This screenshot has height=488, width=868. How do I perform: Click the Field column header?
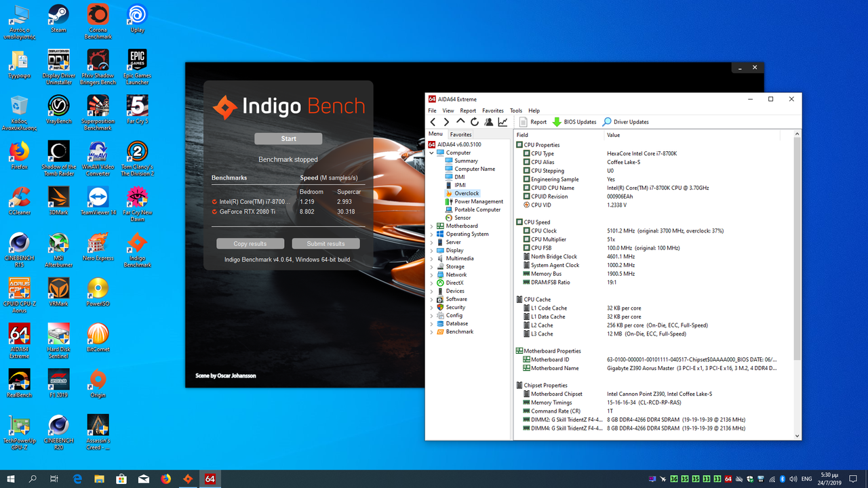(560, 135)
